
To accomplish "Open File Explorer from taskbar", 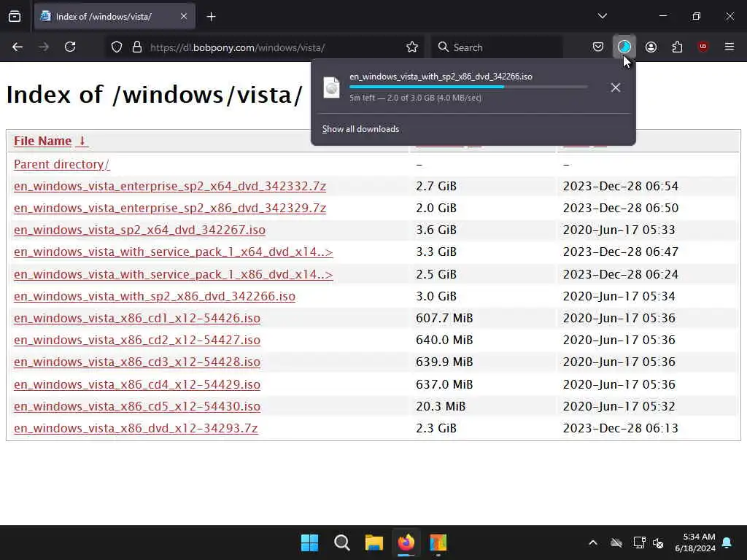I will [374, 542].
